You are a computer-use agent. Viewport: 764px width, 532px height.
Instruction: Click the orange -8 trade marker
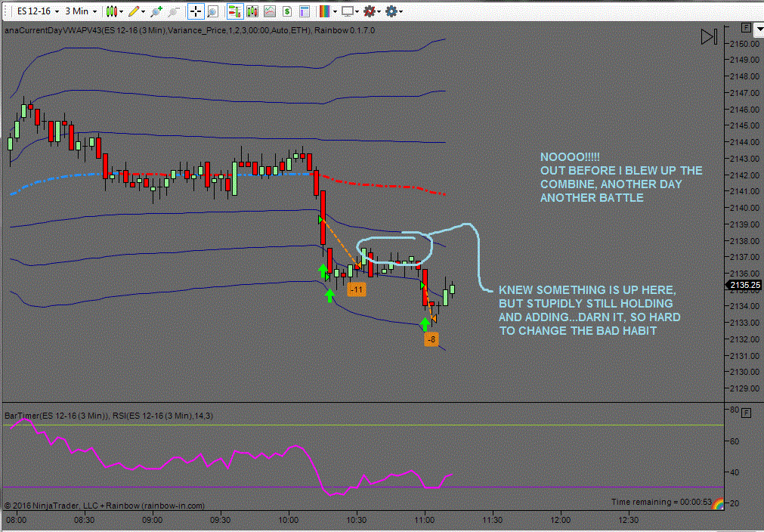(431, 339)
